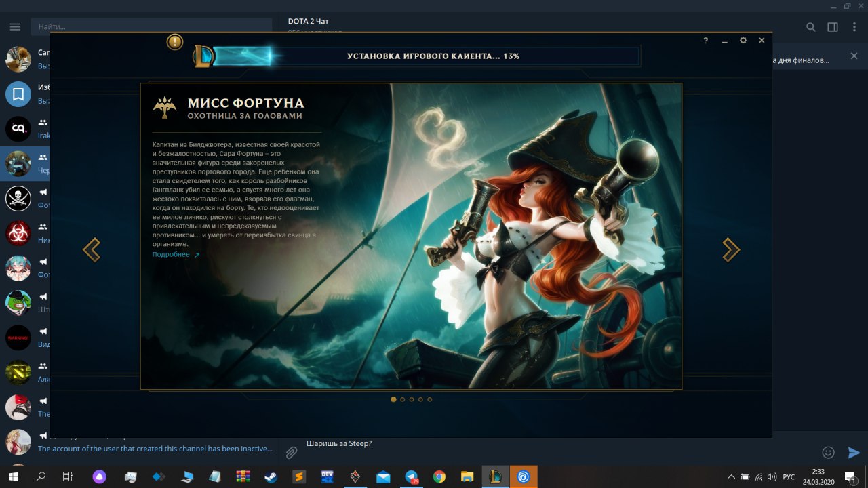This screenshot has width=868, height=488.
Task: Open Windows Start menu
Action: tap(13, 476)
